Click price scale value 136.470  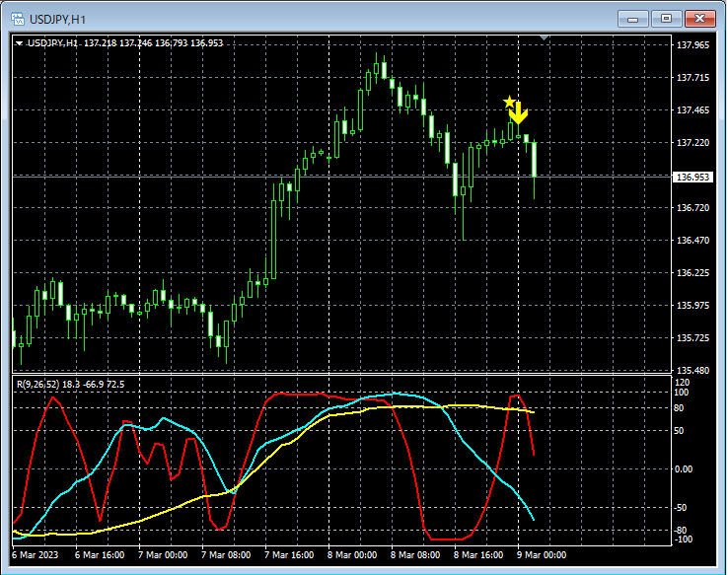692,240
